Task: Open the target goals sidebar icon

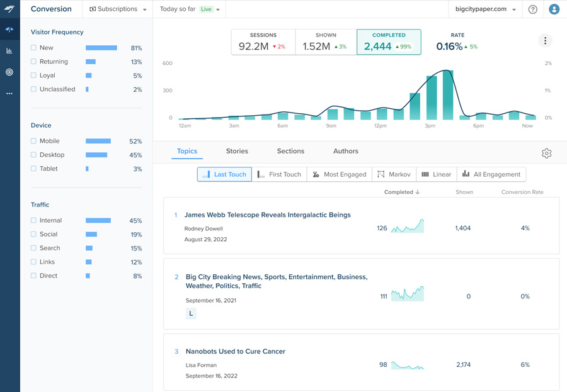Action: coord(9,72)
